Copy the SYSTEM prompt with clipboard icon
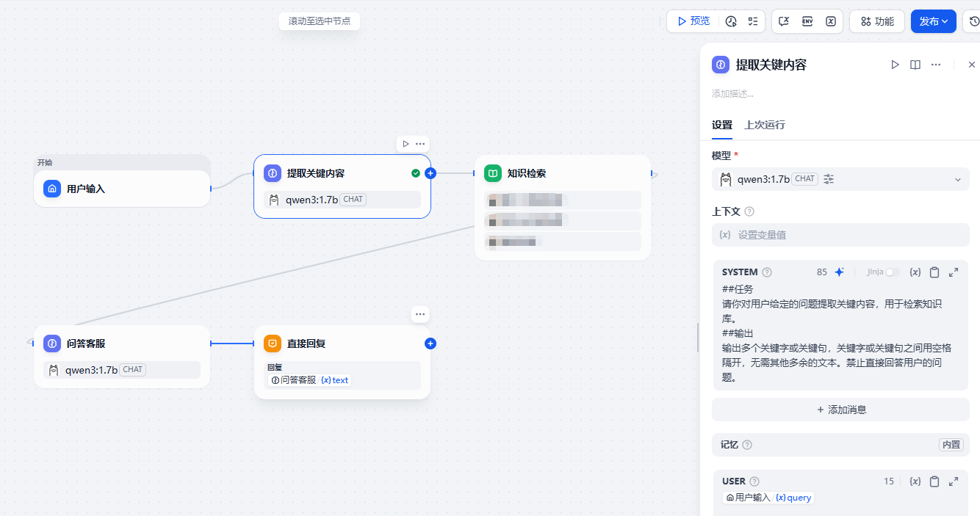 coord(934,272)
